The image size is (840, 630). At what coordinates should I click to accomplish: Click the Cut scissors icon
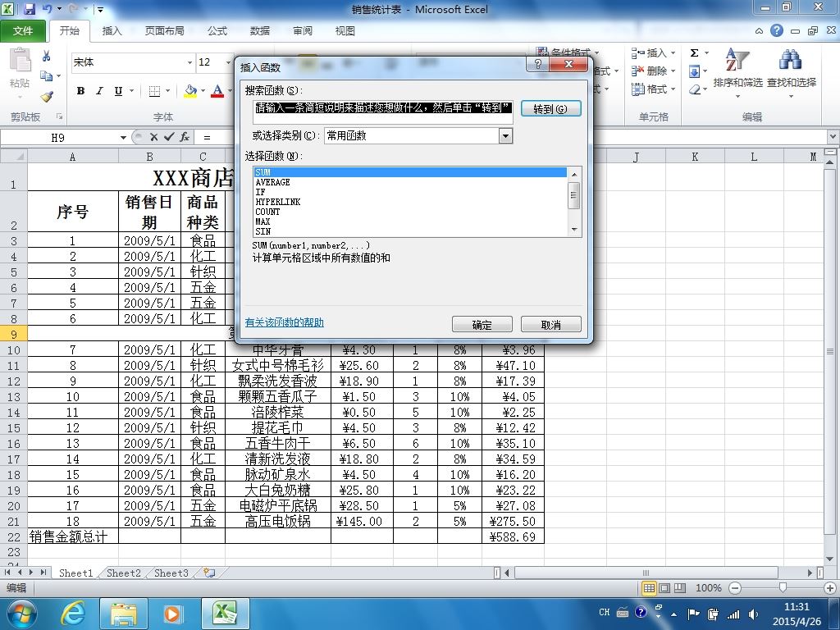47,56
